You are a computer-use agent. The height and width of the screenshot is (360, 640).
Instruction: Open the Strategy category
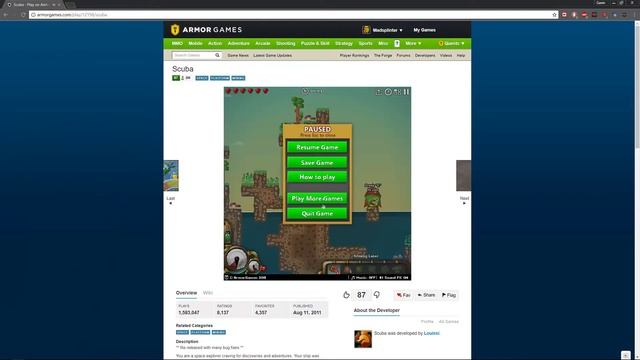(344, 43)
